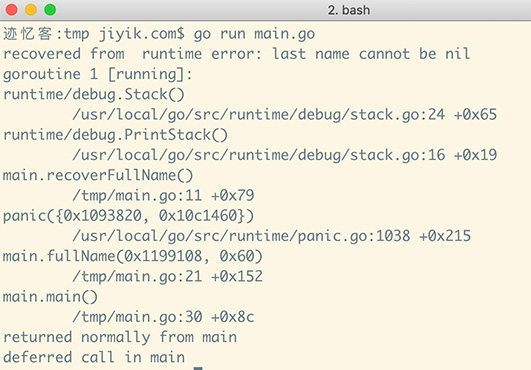Click the 'recovered from runtime error' line
This screenshot has height=370, width=531.
click(236, 54)
